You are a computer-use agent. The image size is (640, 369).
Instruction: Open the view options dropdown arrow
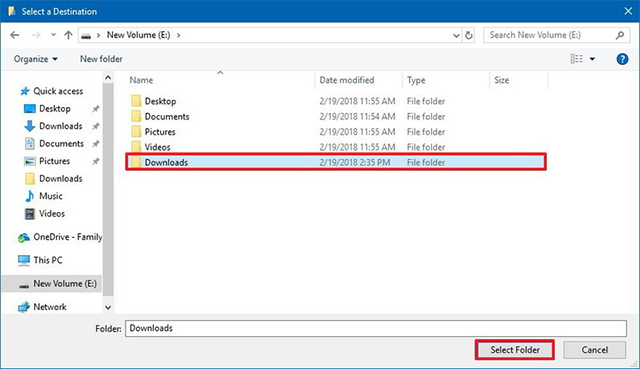pyautogui.click(x=592, y=60)
